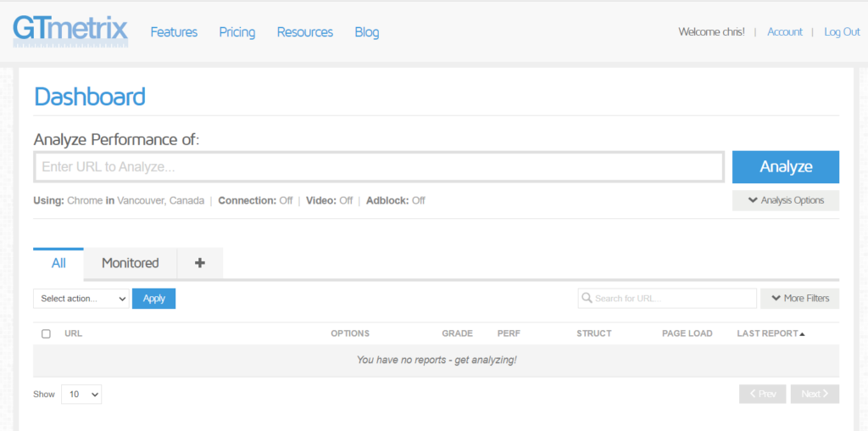Expand Analysis Options
The height and width of the screenshot is (431, 868).
click(786, 200)
